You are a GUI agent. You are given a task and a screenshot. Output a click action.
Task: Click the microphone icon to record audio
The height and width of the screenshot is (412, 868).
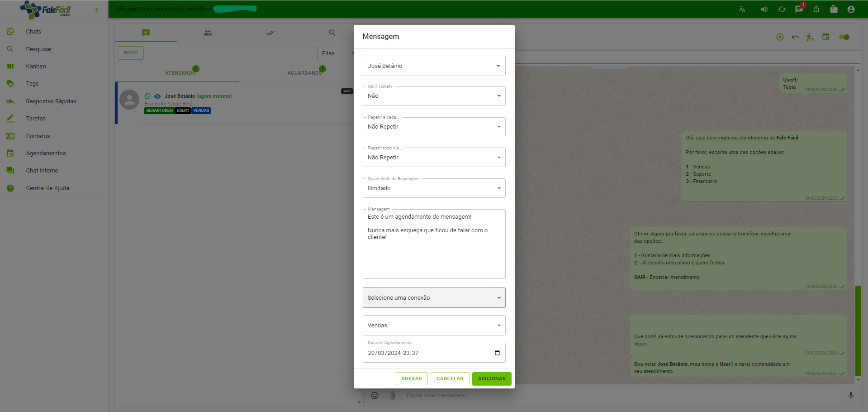(851, 395)
